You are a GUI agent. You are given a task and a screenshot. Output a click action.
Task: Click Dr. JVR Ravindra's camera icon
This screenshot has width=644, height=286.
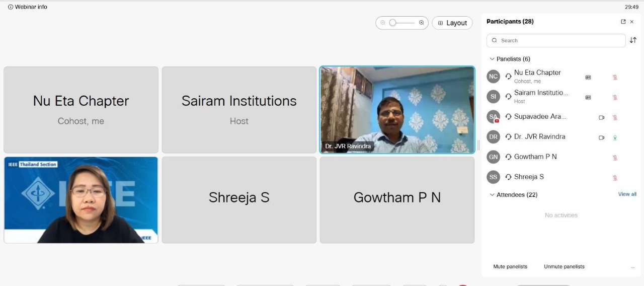tap(601, 137)
